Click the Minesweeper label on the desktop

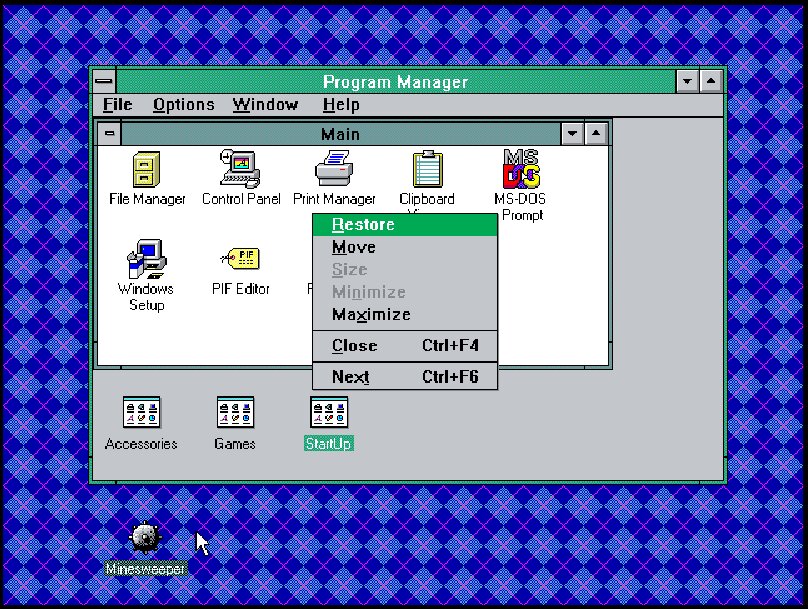click(x=145, y=569)
